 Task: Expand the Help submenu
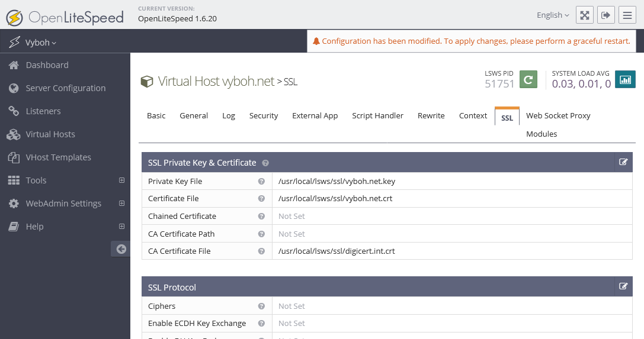(121, 226)
